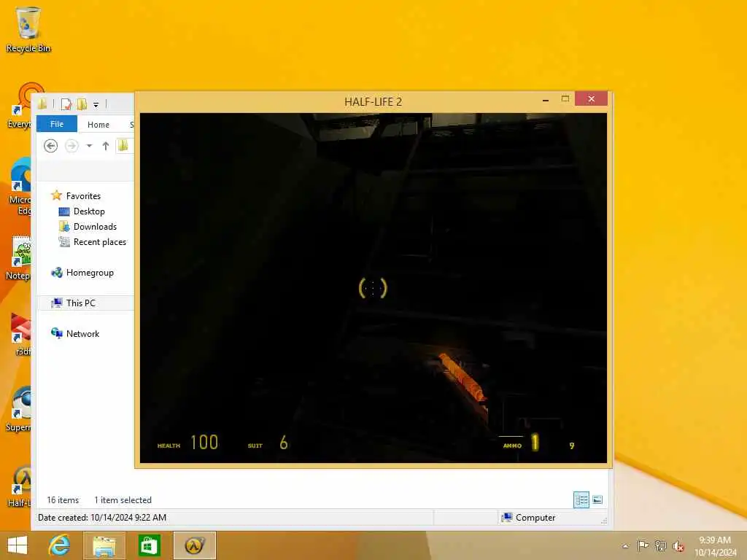The height and width of the screenshot is (560, 747).
Task: Launch the Microsoft Edge desktop shortcut
Action: [20, 187]
